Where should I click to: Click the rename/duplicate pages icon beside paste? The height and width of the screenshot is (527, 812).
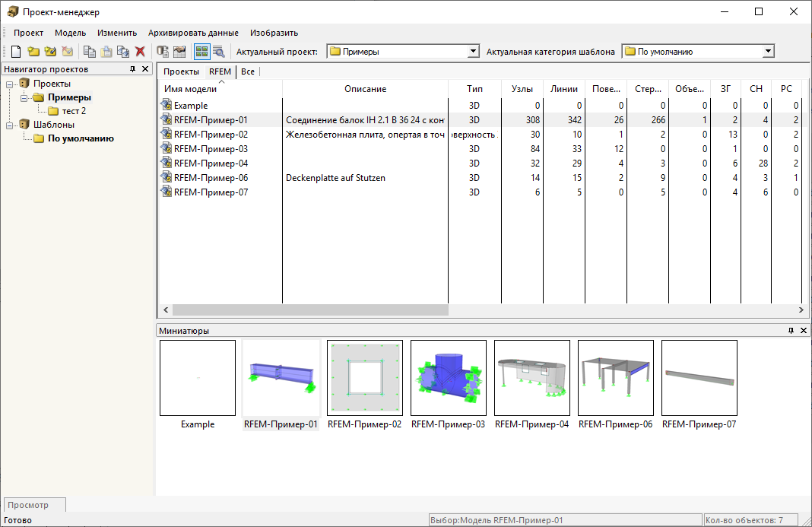123,51
